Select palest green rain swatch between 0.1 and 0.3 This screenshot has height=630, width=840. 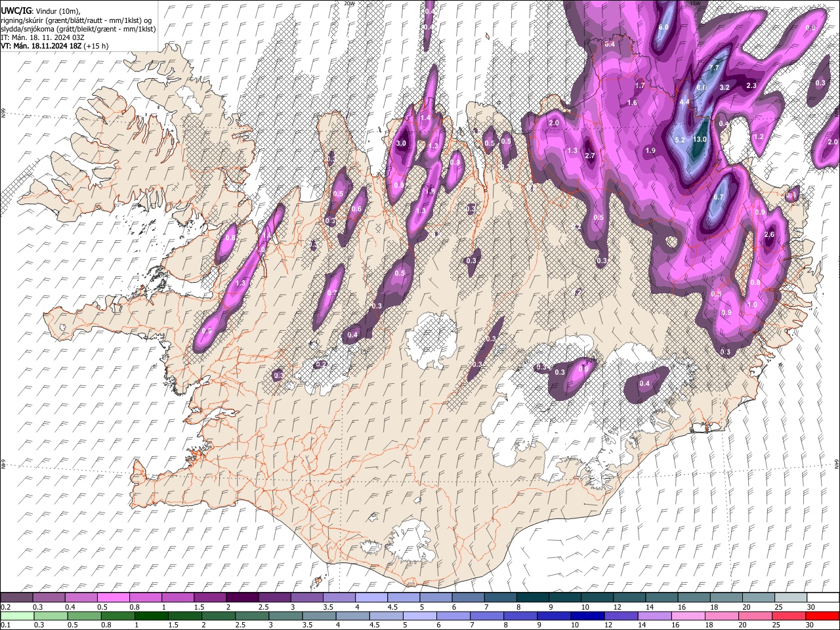coord(17,616)
